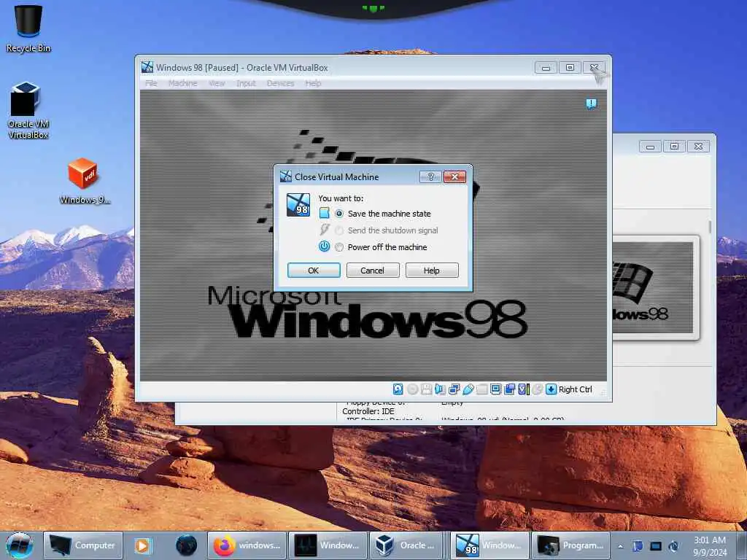Screen dimensions: 747x560
Task: Open the Machine menu
Action: click(182, 83)
